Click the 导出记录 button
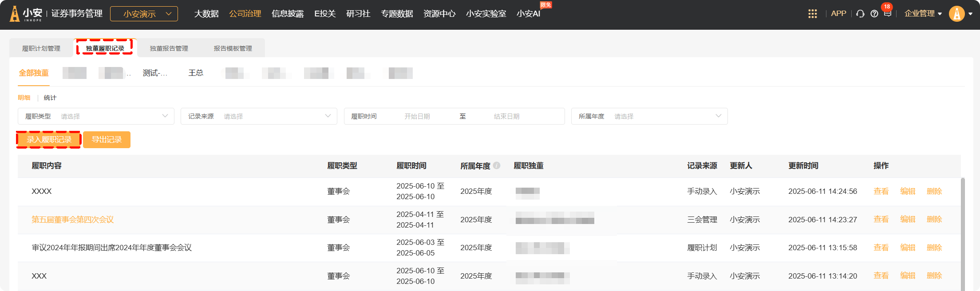This screenshot has height=291, width=980. 107,140
